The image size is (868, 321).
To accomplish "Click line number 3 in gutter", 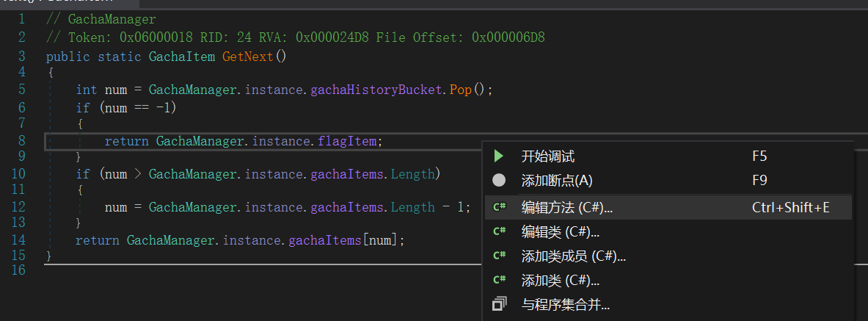I will [21, 56].
